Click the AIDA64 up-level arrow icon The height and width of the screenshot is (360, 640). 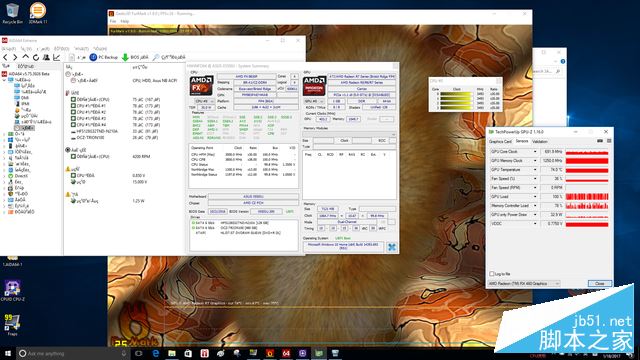[x=26, y=57]
